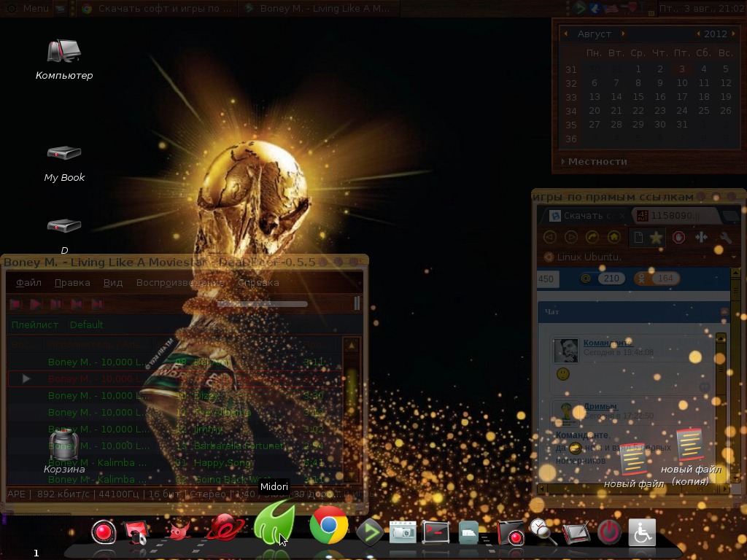Open the file cabinet manager dock icon
The height and width of the screenshot is (560, 747).
469,532
